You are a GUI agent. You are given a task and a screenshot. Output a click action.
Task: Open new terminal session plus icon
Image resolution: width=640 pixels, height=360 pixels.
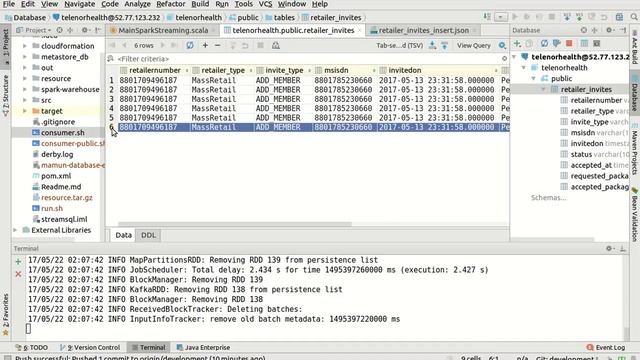pos(18,262)
